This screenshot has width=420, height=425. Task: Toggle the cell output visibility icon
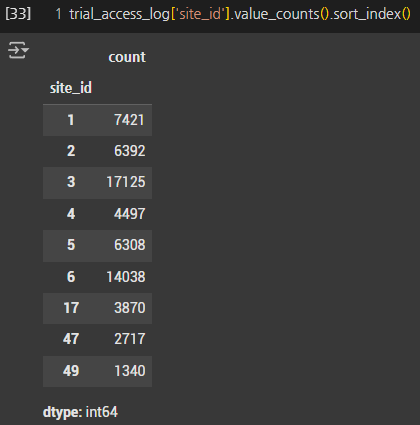click(x=18, y=50)
